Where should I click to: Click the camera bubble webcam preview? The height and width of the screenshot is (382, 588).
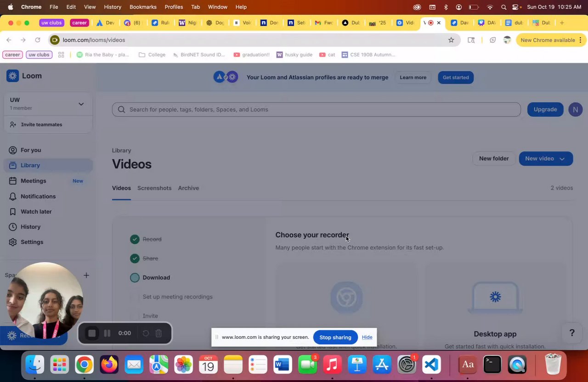pos(45,301)
